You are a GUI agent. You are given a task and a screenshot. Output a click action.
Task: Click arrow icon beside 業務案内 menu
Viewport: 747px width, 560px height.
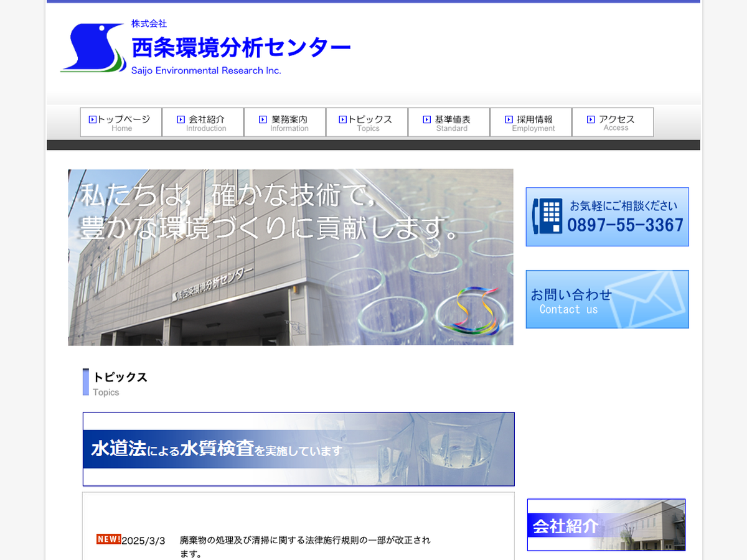(263, 119)
